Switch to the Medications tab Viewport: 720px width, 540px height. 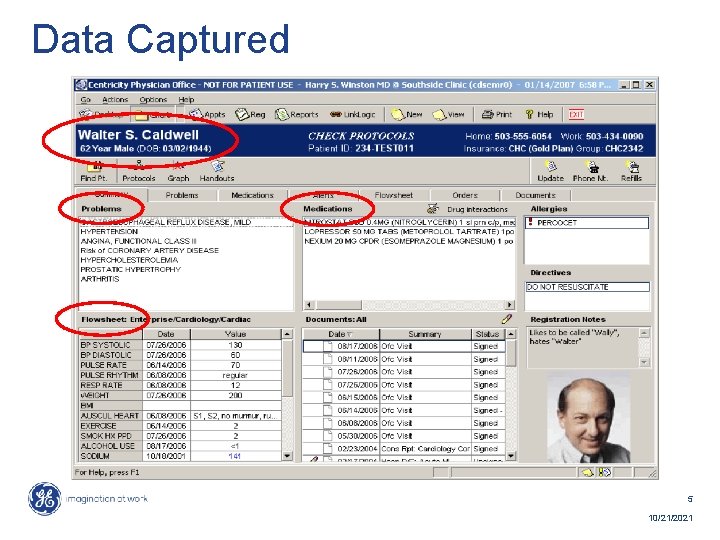252,195
